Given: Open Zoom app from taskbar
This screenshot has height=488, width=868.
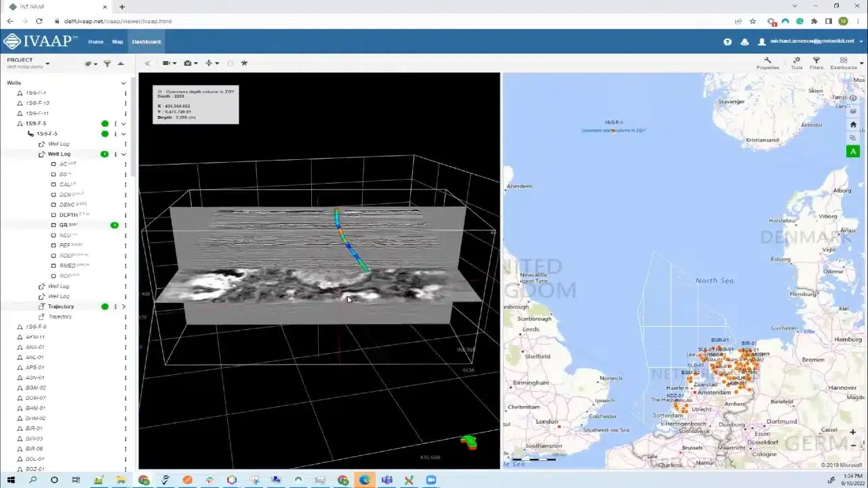Looking at the screenshot, I should point(431,480).
